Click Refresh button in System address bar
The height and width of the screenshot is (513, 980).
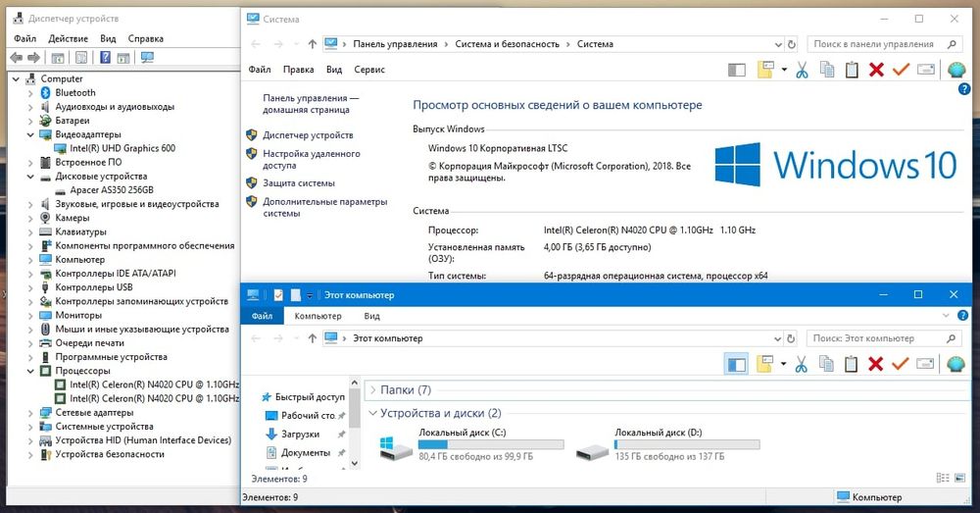click(792, 44)
